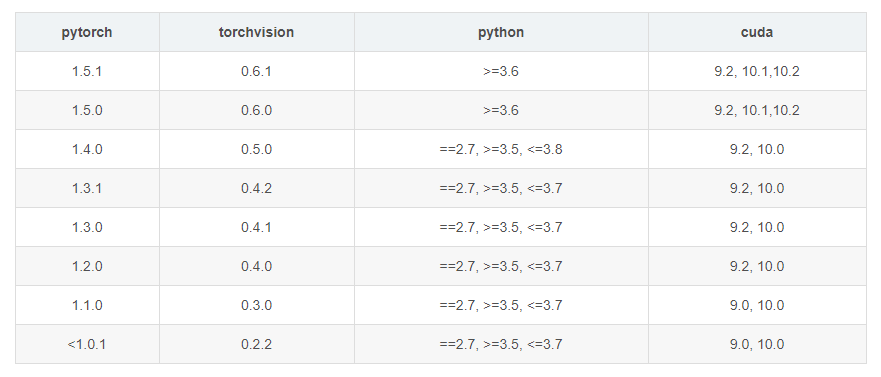Viewport: 881px width, 377px height.
Task: Select the pytorch 1.5.1 cell
Action: click(x=87, y=71)
